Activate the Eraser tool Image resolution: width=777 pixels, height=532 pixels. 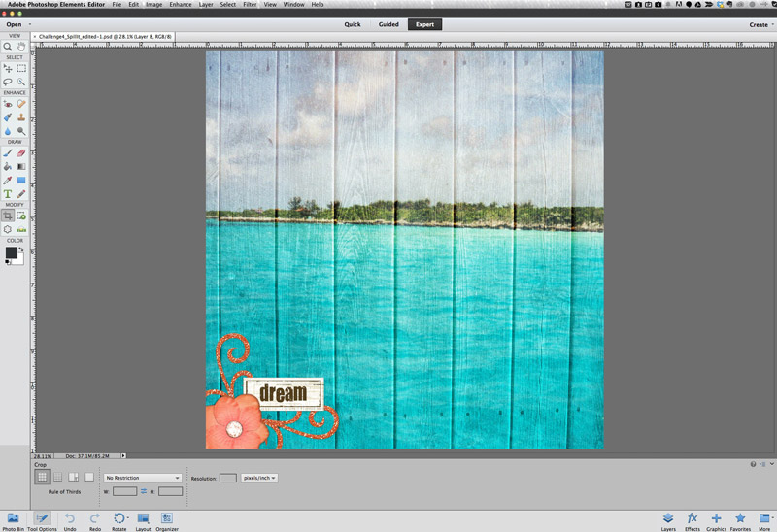(20, 152)
